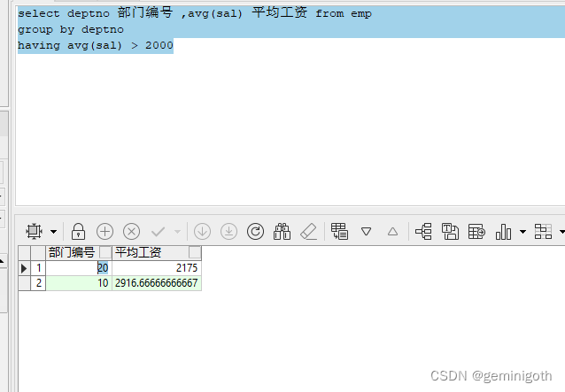
Task: Click in SQL editor on 'having avg(sal) > 2000'
Action: click(x=96, y=46)
